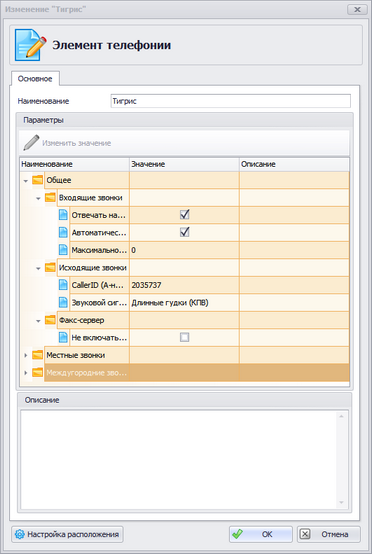Click the Элемент телефонии document pencil icon
Screen dimensions: 372x554
click(x=31, y=45)
